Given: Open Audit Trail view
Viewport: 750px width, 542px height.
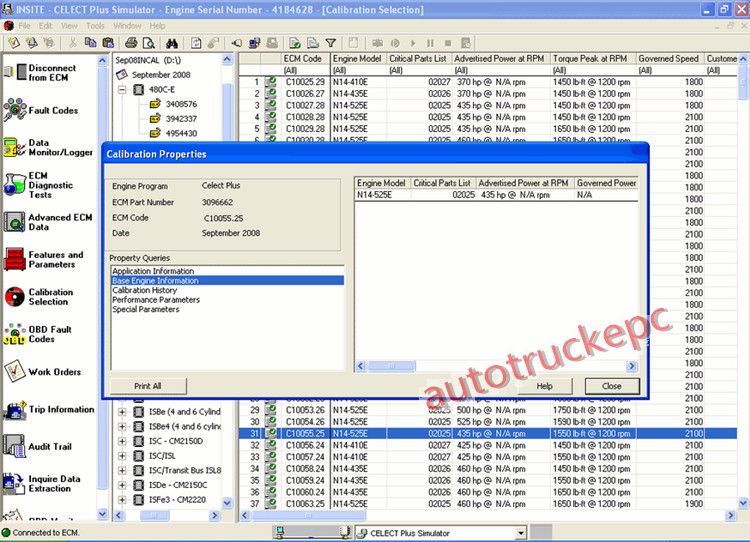Looking at the screenshot, I should tap(38, 446).
